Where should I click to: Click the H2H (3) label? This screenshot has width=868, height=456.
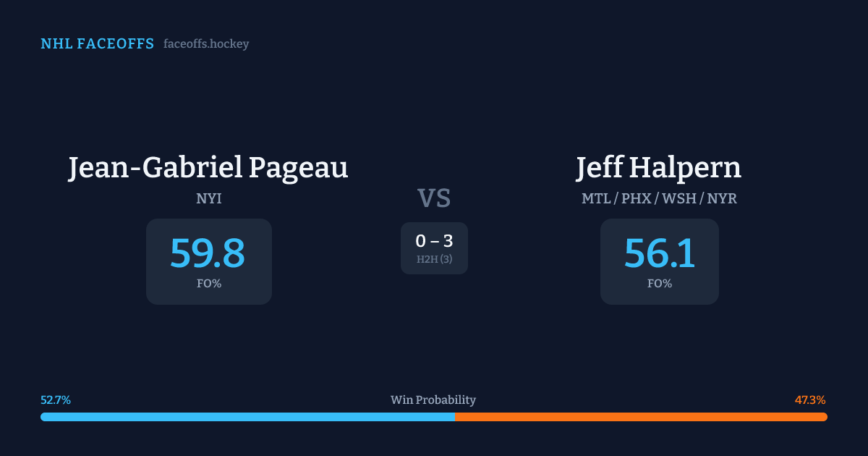click(434, 259)
